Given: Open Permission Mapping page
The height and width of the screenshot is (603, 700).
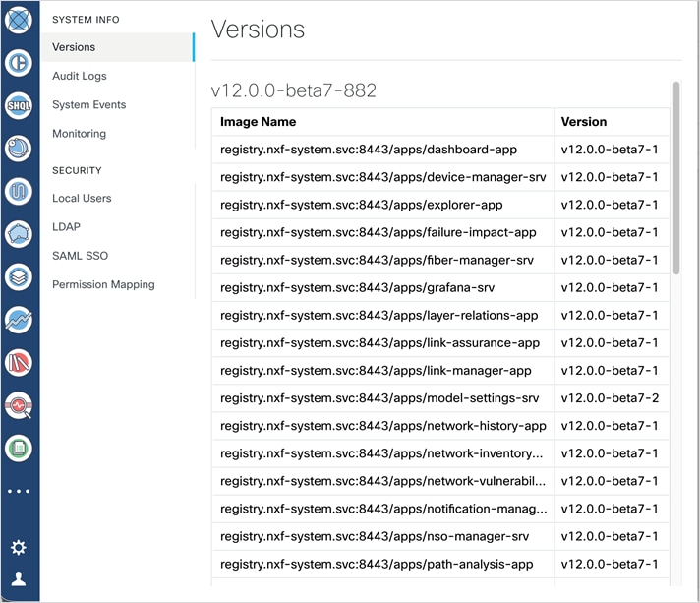Looking at the screenshot, I should pyautogui.click(x=103, y=284).
